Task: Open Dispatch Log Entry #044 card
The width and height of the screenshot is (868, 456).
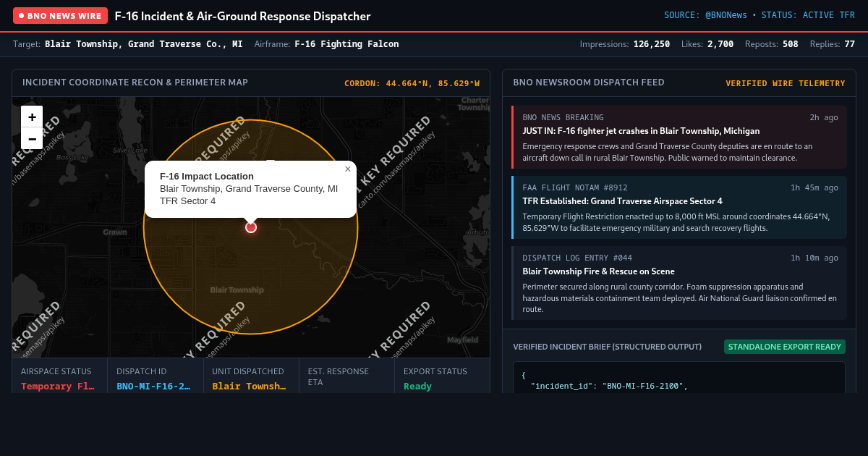Action: pos(678,283)
